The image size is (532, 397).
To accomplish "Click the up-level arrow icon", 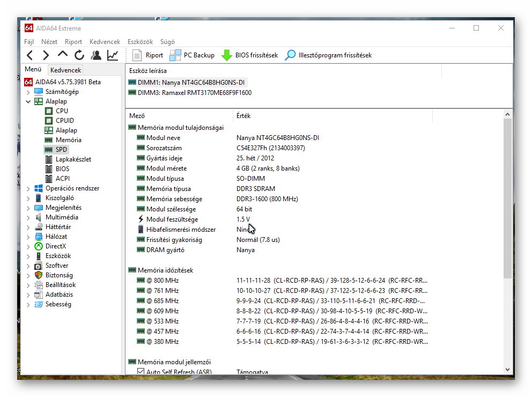I will point(63,54).
